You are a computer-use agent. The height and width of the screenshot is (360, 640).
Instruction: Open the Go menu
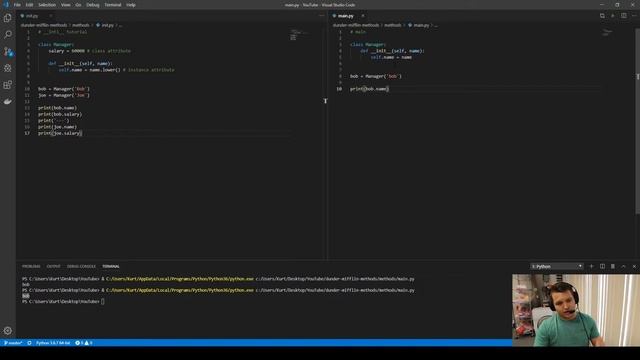(x=78, y=5)
